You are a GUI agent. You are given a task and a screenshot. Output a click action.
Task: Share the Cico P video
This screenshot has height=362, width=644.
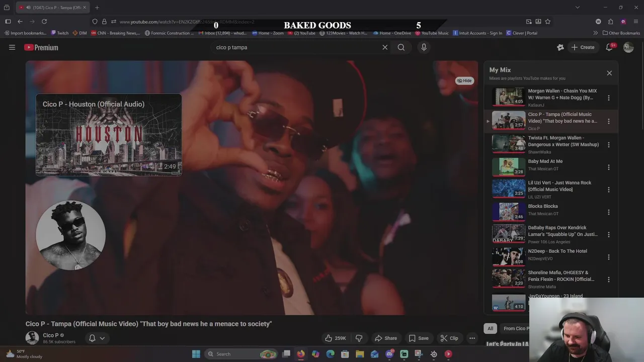pos(386,338)
